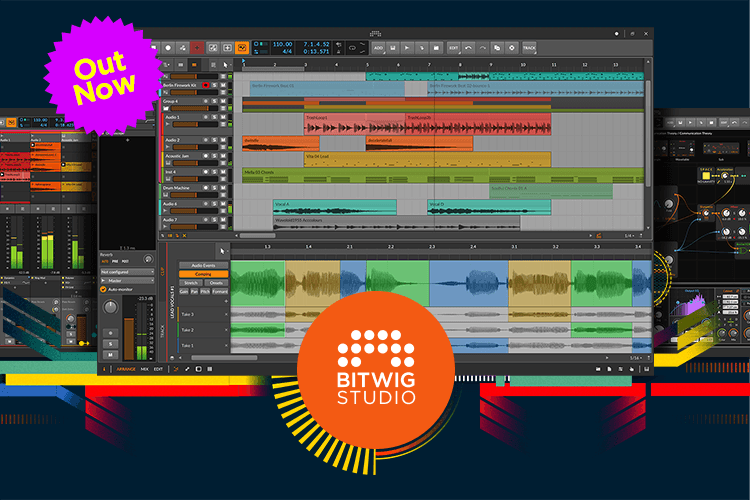Click the undo arrow in the top toolbar
The height and width of the screenshot is (500, 750).
[466, 47]
